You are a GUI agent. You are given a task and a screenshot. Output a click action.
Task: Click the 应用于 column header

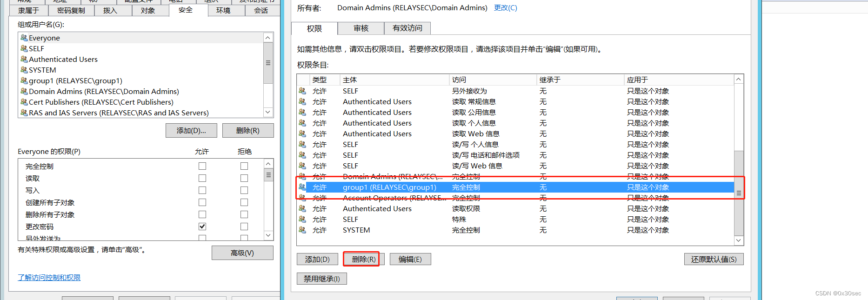point(679,80)
